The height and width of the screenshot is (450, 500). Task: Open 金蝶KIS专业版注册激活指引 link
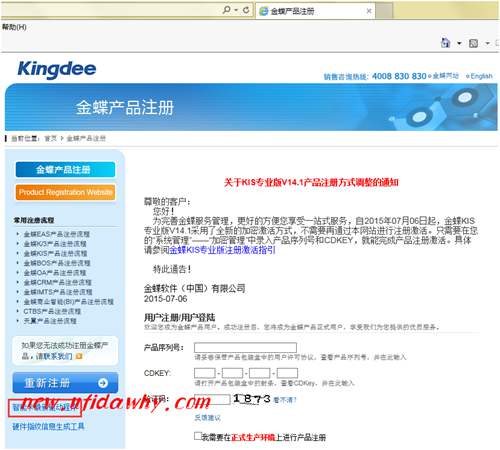coord(222,250)
